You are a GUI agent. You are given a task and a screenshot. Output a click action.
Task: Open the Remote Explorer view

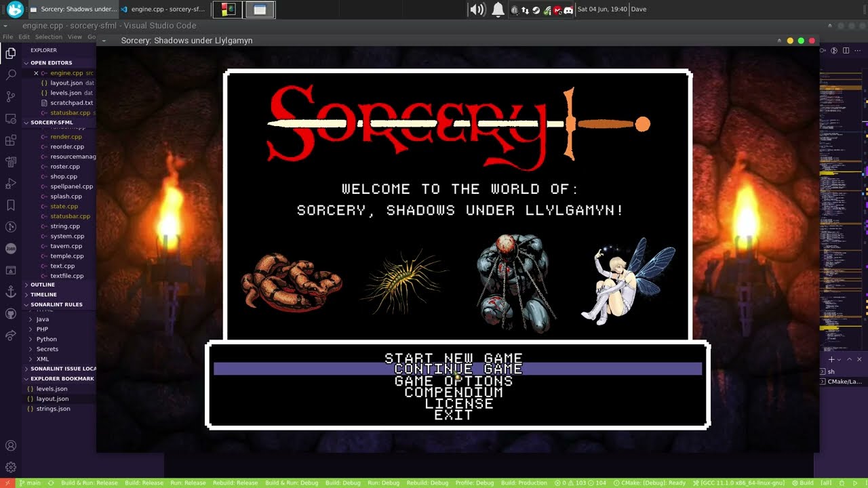coord(11,119)
